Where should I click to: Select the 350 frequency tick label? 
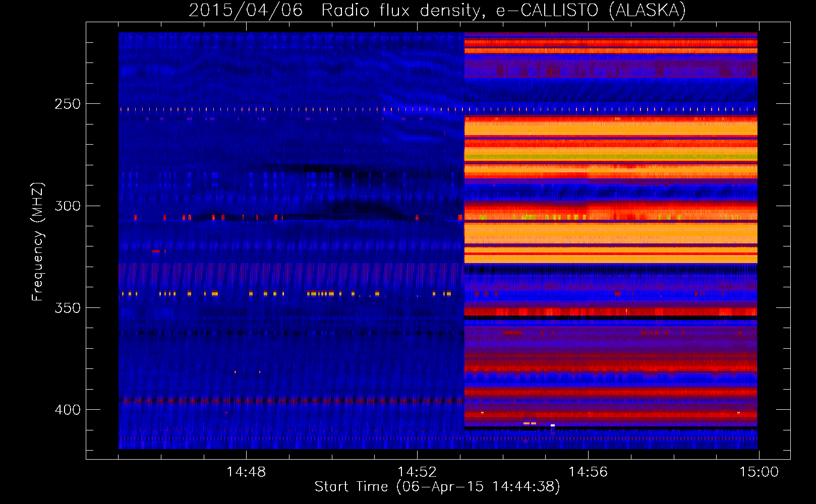(68, 307)
